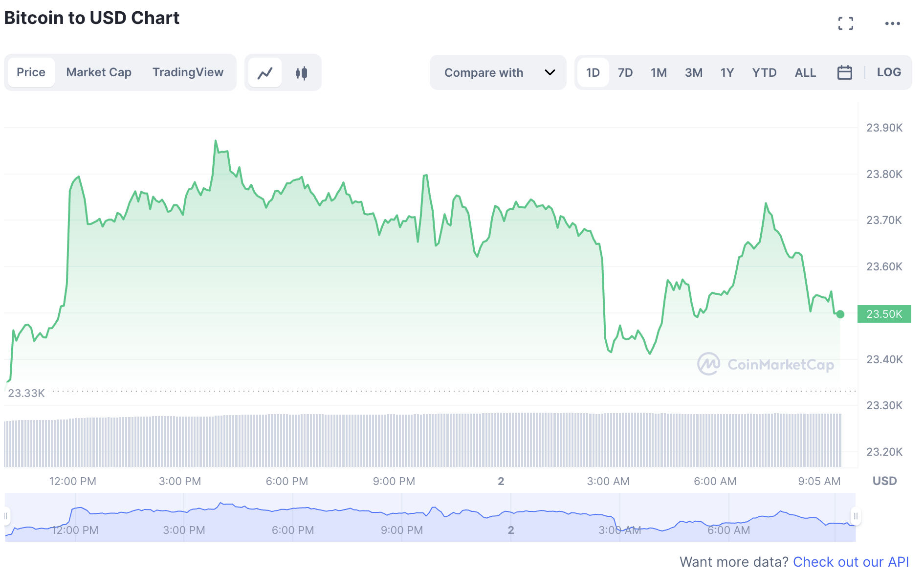Viewport: 924px width, 575px height.
Task: Select the 1D time range
Action: click(593, 72)
